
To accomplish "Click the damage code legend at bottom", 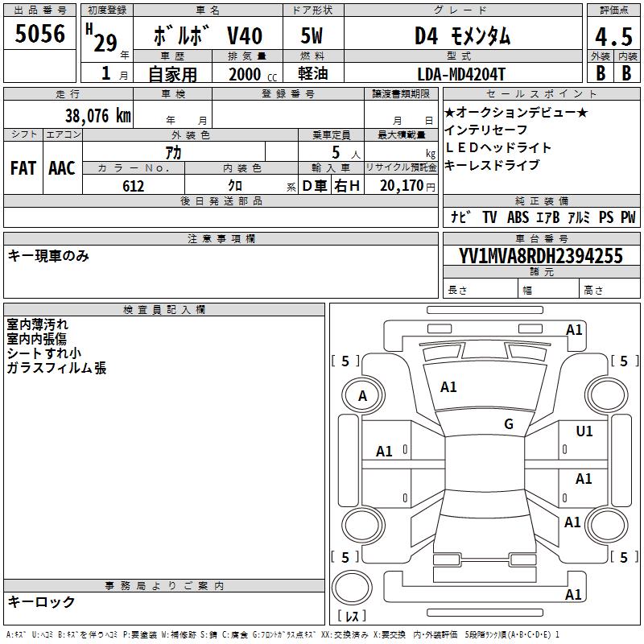I will click(283, 634).
